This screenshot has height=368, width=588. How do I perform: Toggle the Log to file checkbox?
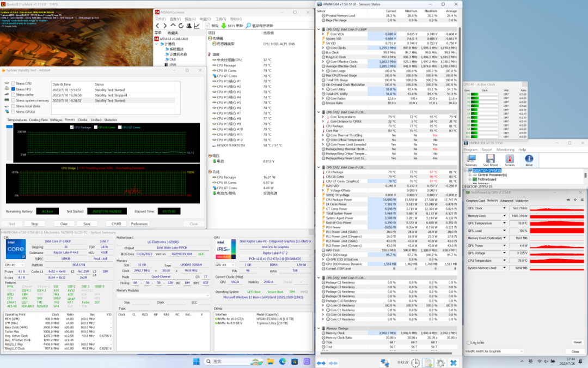coord(468,342)
